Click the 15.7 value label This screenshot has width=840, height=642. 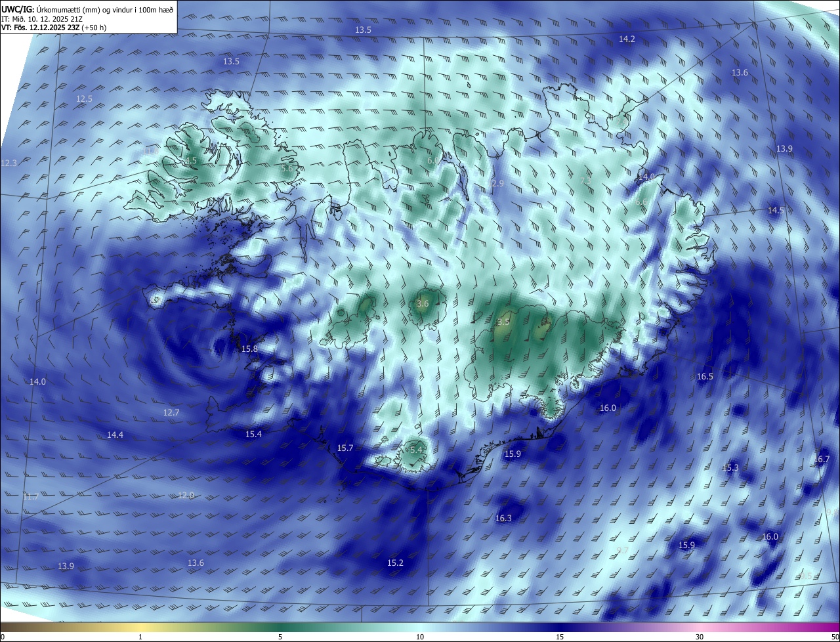(345, 448)
